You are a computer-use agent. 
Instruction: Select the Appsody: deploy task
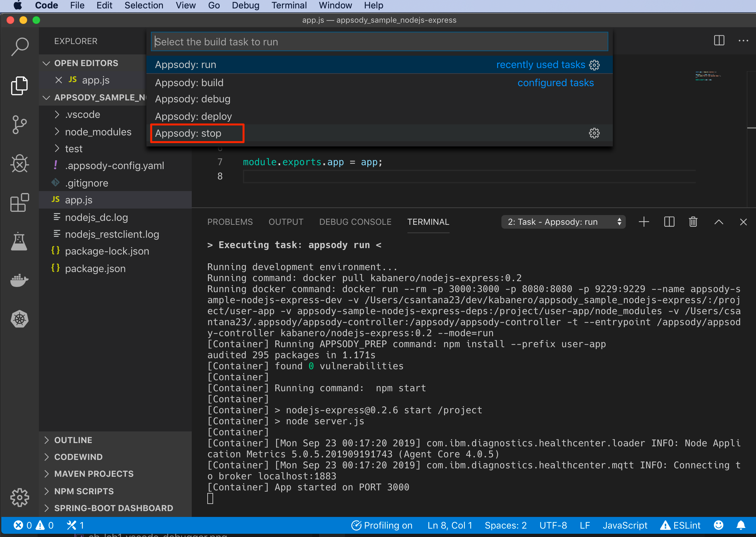click(x=379, y=116)
